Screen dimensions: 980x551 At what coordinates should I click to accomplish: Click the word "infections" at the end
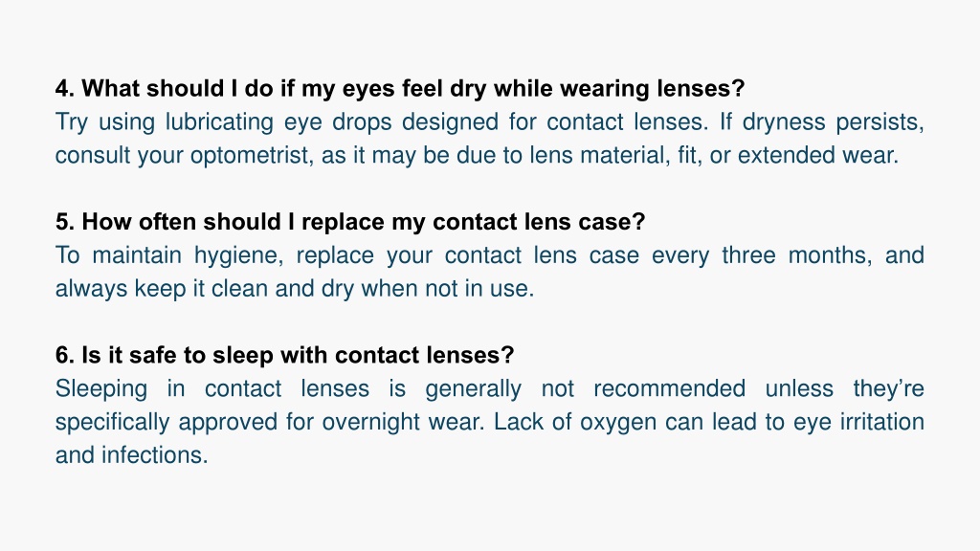(x=154, y=455)
